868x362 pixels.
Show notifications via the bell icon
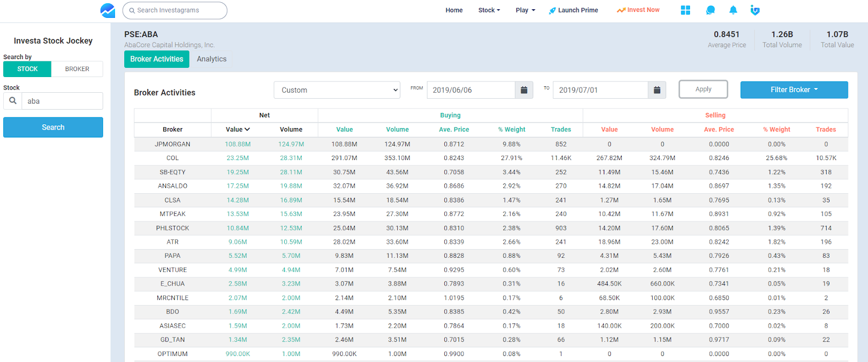733,10
